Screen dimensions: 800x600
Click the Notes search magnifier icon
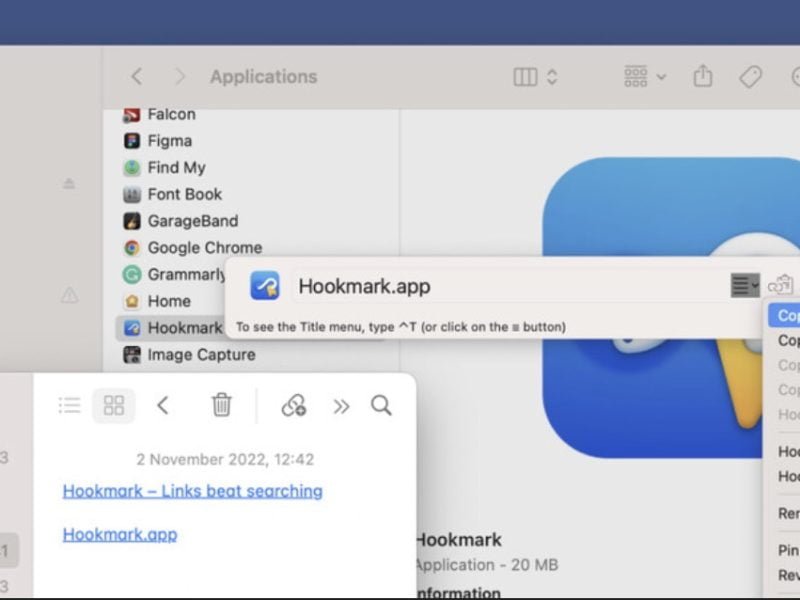381,405
